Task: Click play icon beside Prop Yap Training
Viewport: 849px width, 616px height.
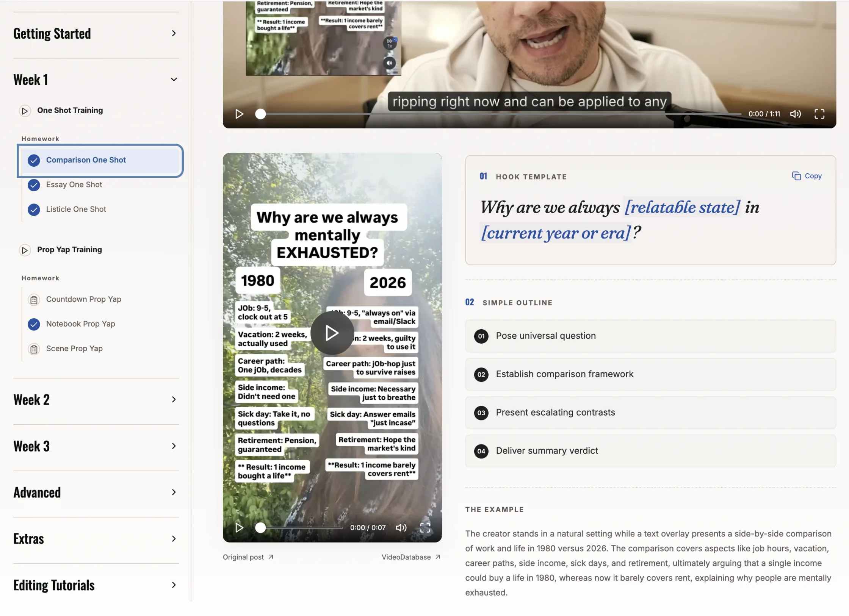Action: click(x=25, y=250)
